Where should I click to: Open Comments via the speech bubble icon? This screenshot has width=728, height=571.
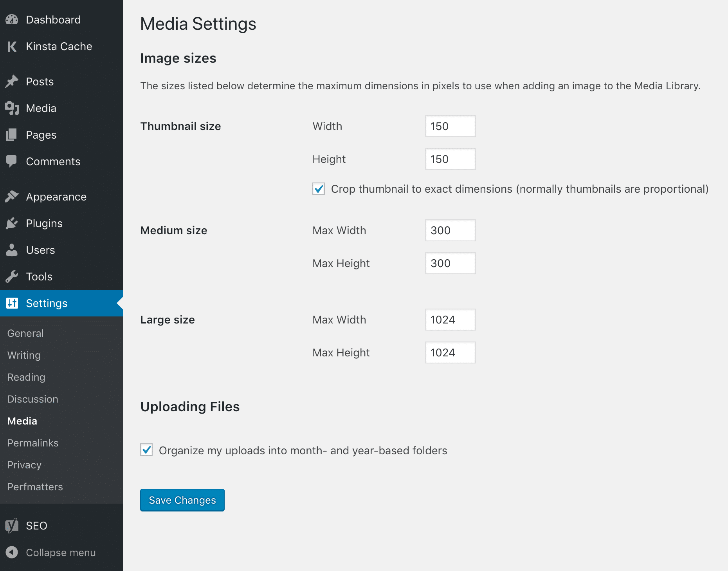(x=12, y=161)
